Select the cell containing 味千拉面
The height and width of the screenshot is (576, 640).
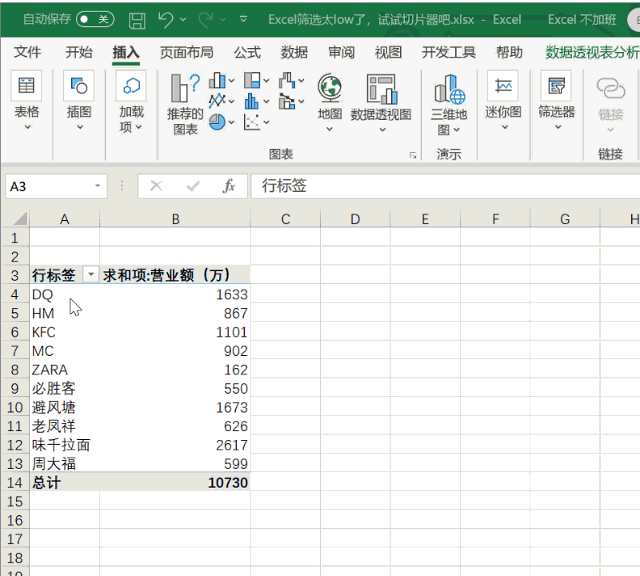coord(64,445)
